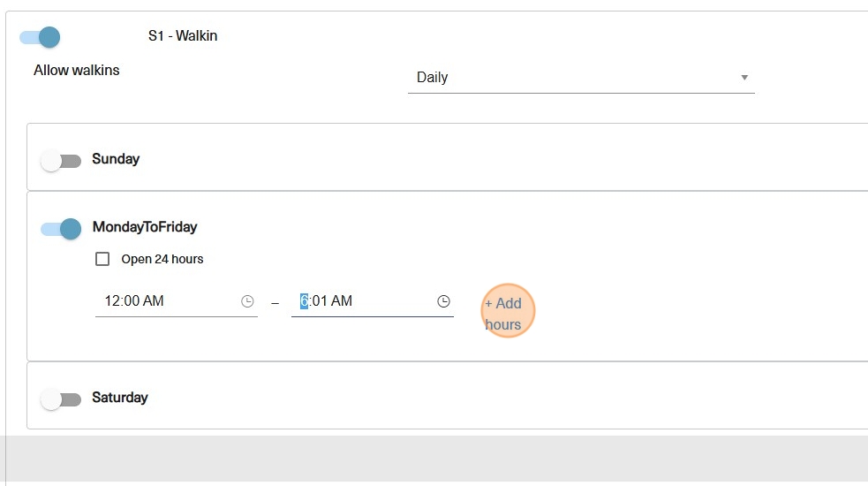Click the Allow walkins label
This screenshot has height=486, width=868.
[x=77, y=70]
